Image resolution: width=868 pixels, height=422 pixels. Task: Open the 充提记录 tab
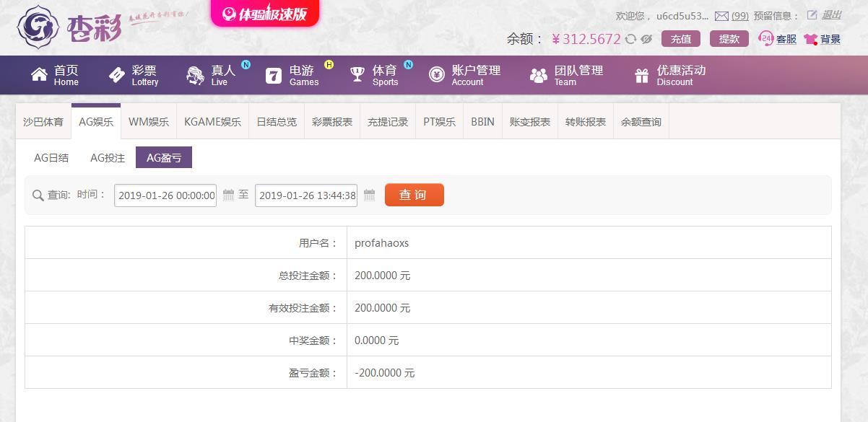[388, 122]
